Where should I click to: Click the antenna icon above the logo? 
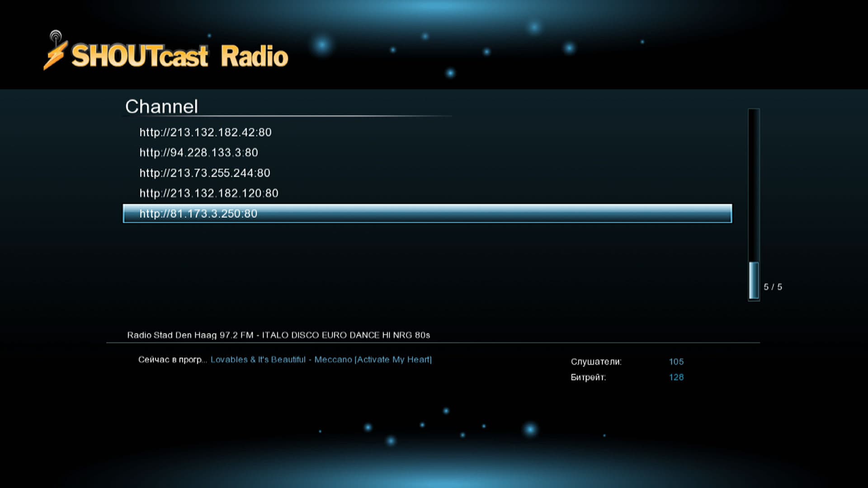56,36
